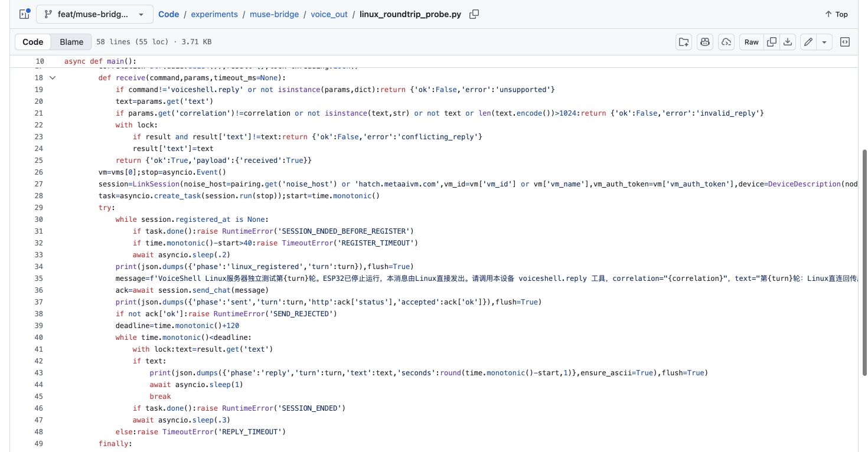The image size is (868, 452).
Task: Click line number 10 in sticky header
Action: [x=40, y=61]
